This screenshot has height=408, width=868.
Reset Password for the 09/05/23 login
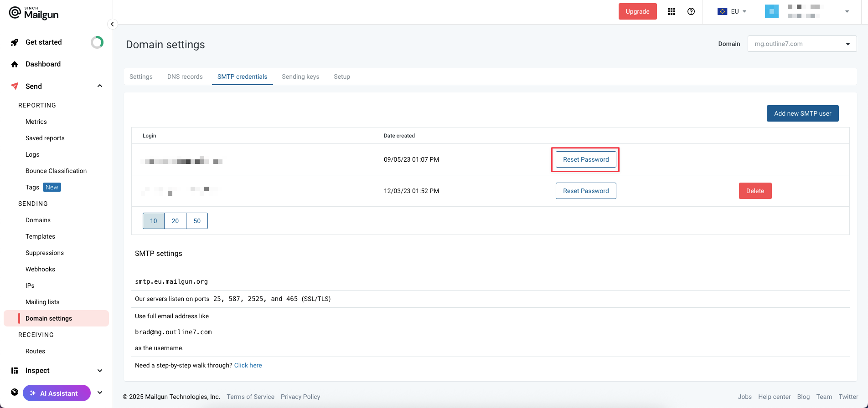[x=586, y=159]
